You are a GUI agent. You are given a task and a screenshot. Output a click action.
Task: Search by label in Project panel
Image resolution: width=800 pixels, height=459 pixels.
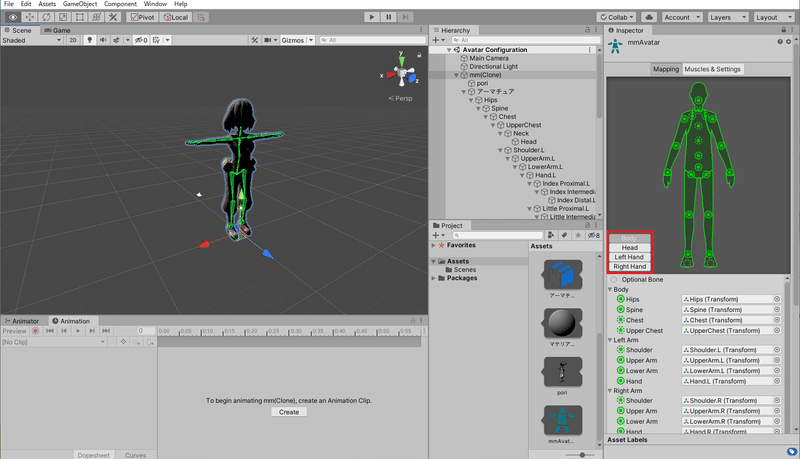[x=564, y=235]
